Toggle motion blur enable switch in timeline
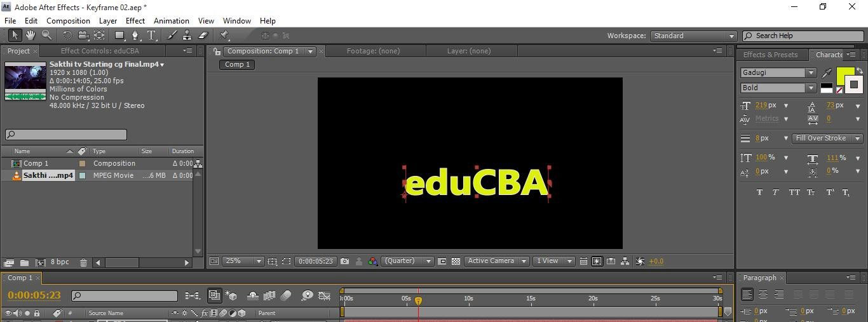Screen dimensions: 868x322 286,295
